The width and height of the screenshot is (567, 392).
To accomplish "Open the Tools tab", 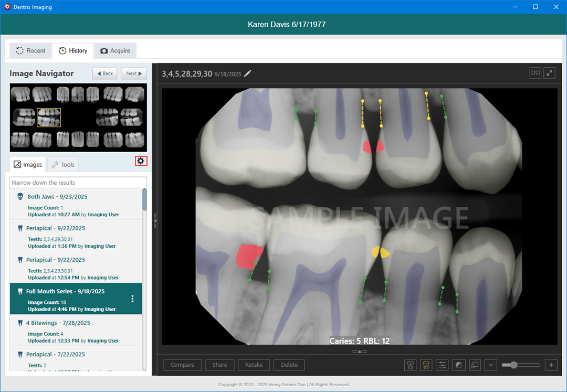I will pos(62,165).
